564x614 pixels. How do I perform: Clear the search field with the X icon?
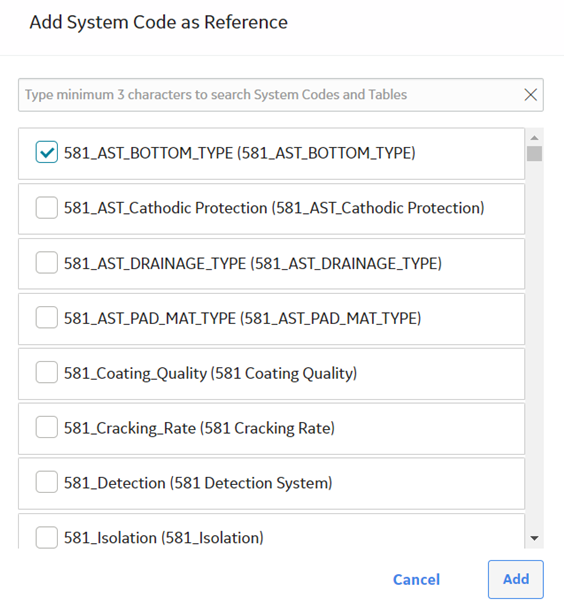[x=530, y=95]
